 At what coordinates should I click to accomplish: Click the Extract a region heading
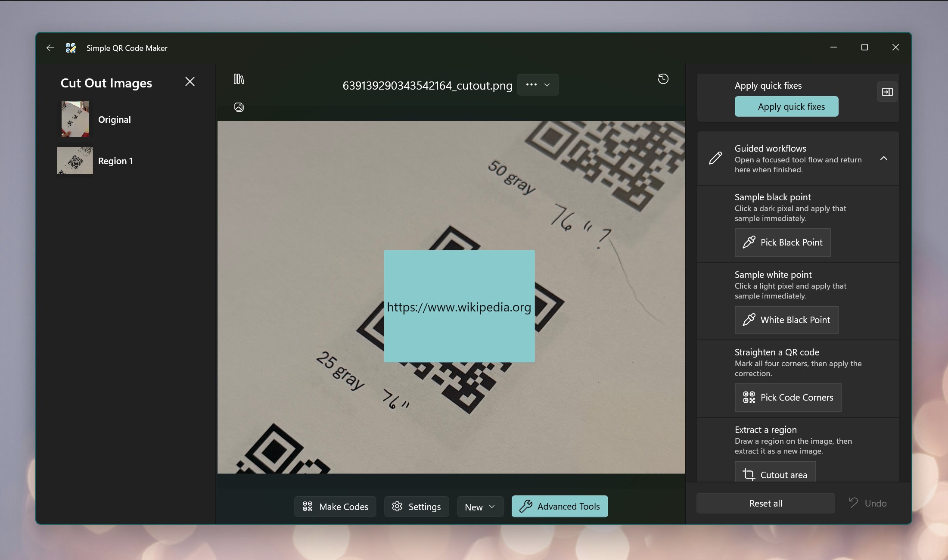(766, 430)
